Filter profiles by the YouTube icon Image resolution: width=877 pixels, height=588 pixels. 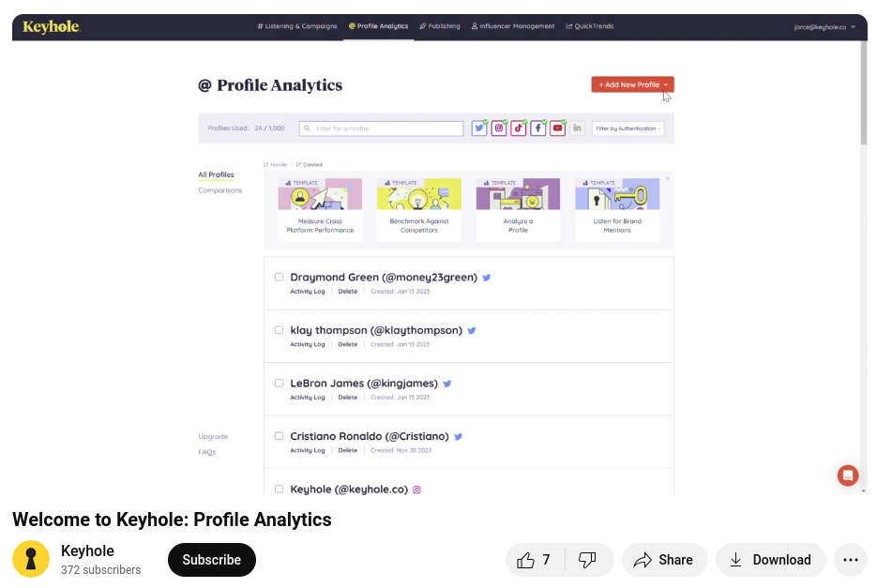coord(558,128)
